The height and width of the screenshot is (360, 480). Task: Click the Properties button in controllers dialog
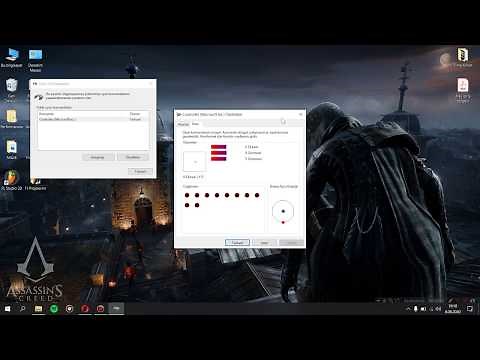point(133,157)
